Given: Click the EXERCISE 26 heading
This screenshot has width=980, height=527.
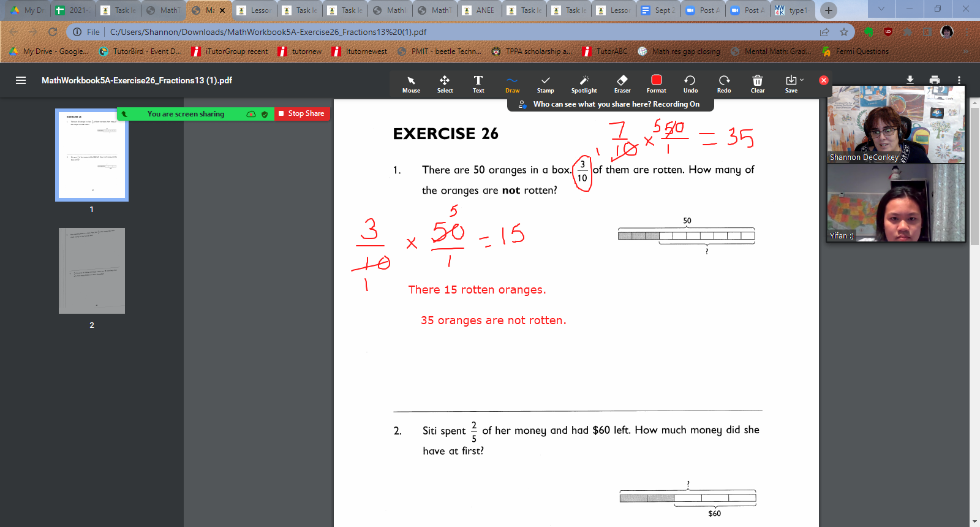Looking at the screenshot, I should 445,134.
